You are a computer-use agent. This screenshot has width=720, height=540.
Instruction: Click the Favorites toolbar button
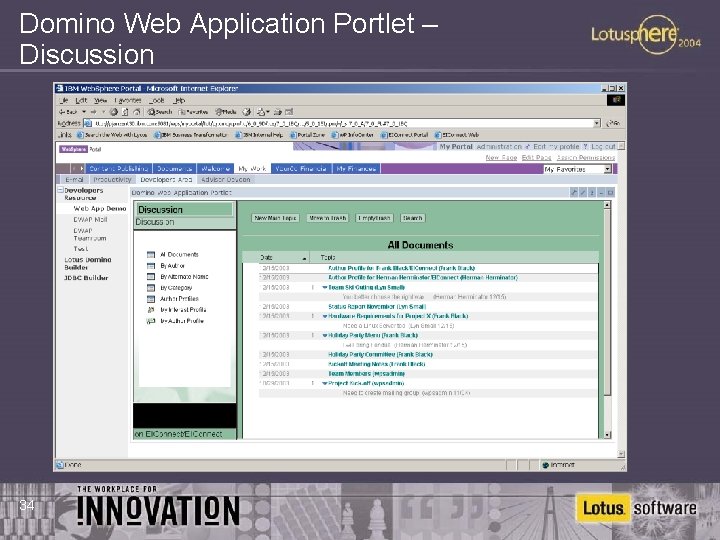[193, 112]
